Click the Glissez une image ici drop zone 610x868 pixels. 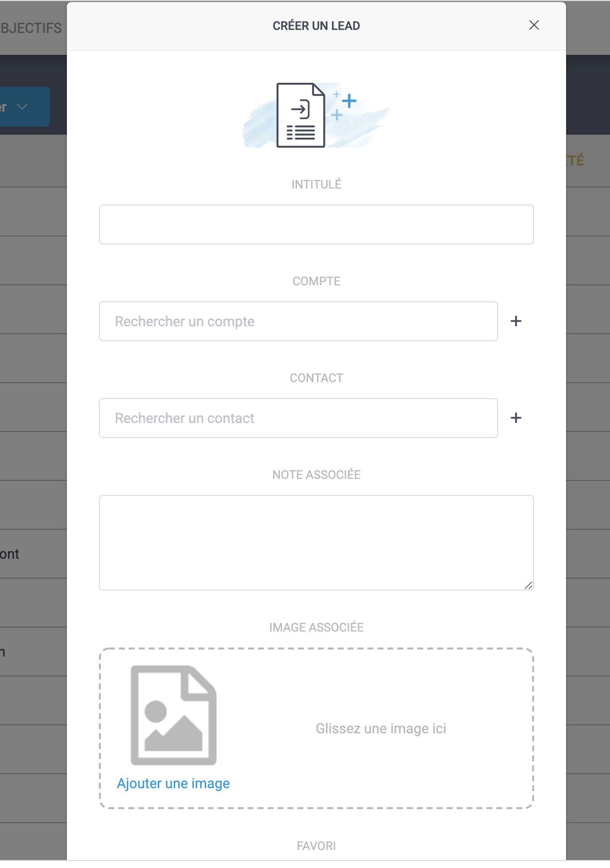point(381,729)
